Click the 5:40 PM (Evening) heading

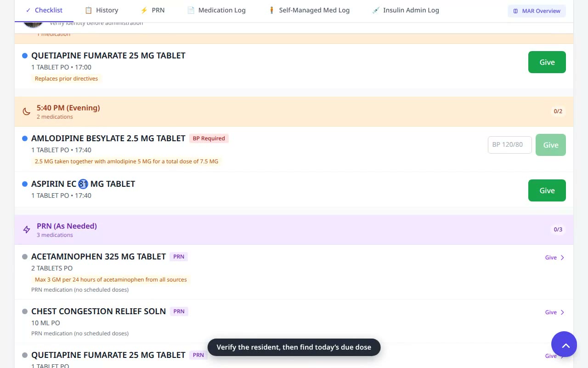coord(68,108)
